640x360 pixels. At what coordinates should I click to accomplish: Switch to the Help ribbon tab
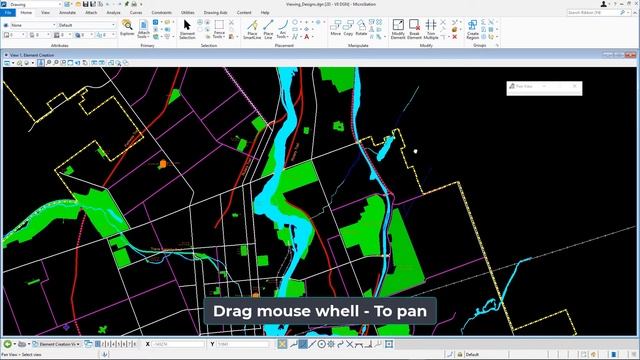[265, 13]
